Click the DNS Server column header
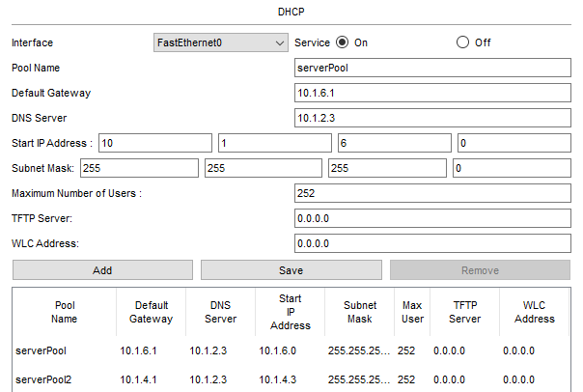The height and width of the screenshot is (392, 583). click(220, 312)
